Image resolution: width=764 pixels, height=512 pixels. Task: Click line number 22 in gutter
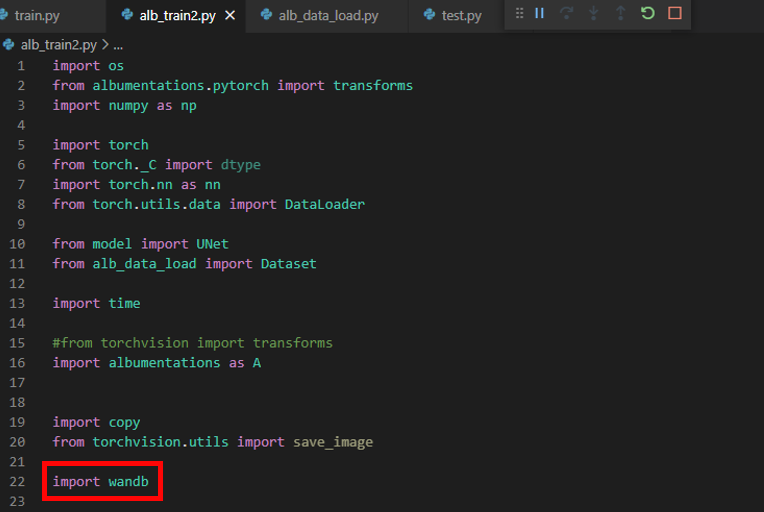17,482
